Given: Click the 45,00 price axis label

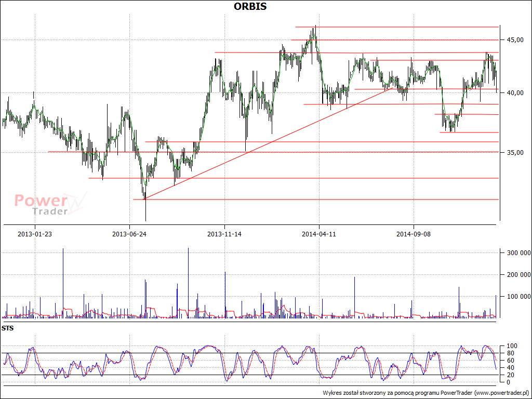Looking at the screenshot, I should [x=515, y=40].
